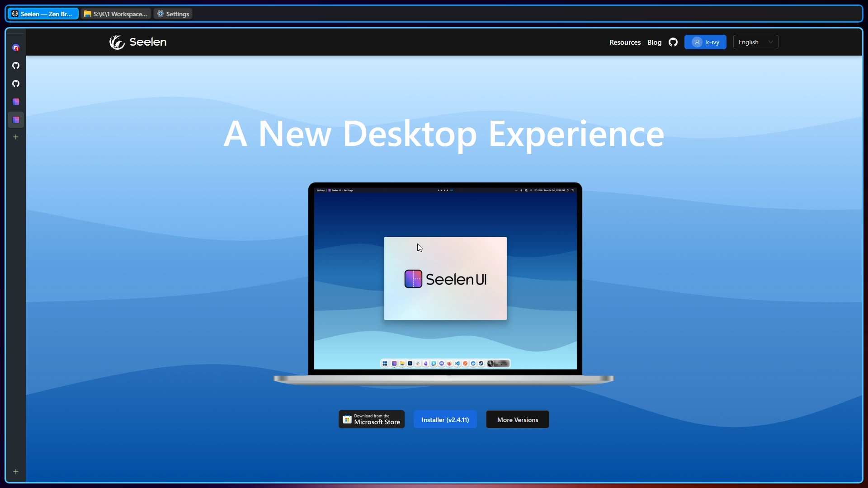Click the Microsoft Store icon on download button

click(x=347, y=419)
